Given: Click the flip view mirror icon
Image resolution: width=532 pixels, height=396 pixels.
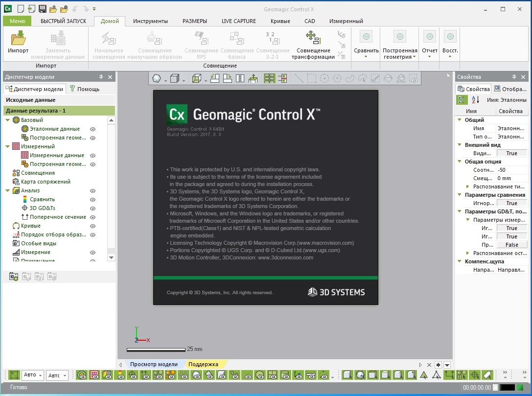Looking at the screenshot, I should click(x=240, y=78).
